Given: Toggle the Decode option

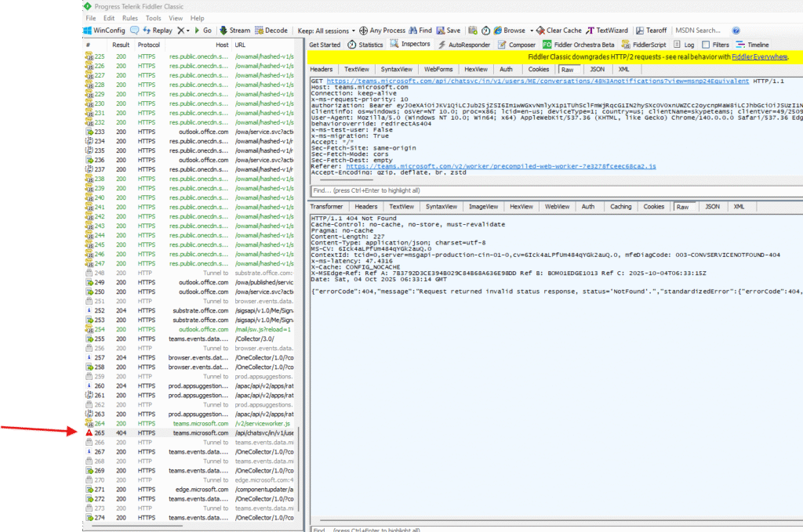Looking at the screenshot, I should pos(271,31).
